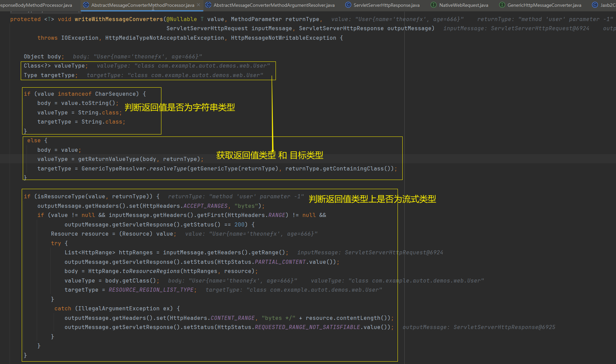This screenshot has width=616, height=364.
Task: Click the resolveType static method call
Action: [x=168, y=169]
